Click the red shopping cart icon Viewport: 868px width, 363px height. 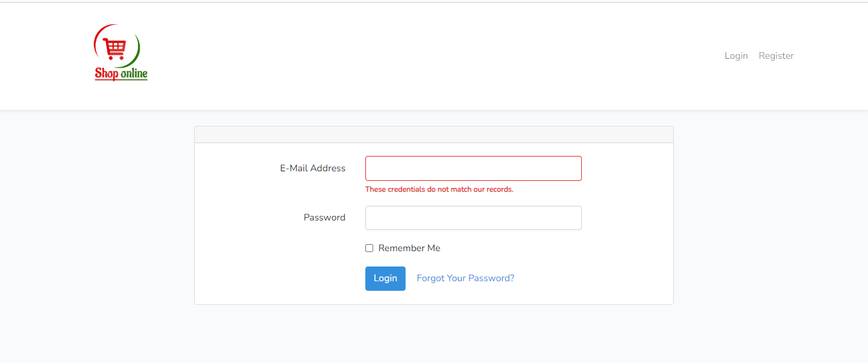coord(116,49)
